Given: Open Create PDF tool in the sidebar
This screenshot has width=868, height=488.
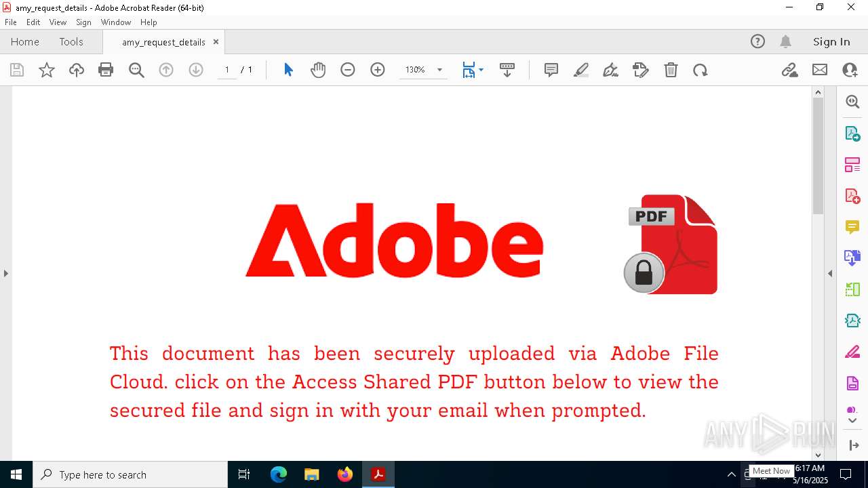Looking at the screenshot, I should tap(852, 195).
